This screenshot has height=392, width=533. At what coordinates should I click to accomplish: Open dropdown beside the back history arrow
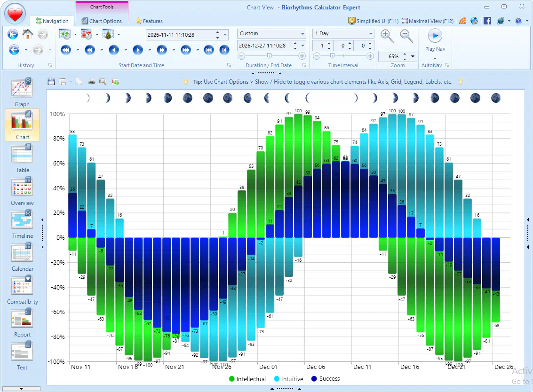26,50
